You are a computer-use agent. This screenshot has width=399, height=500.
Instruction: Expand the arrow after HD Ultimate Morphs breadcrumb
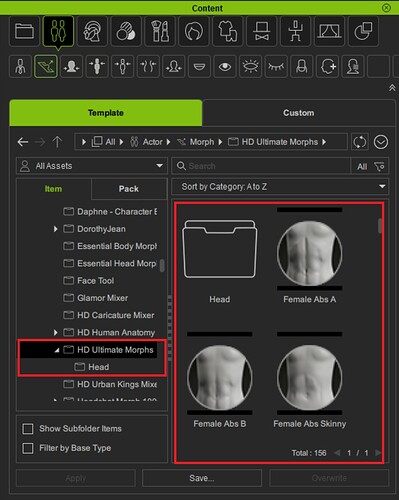324,142
